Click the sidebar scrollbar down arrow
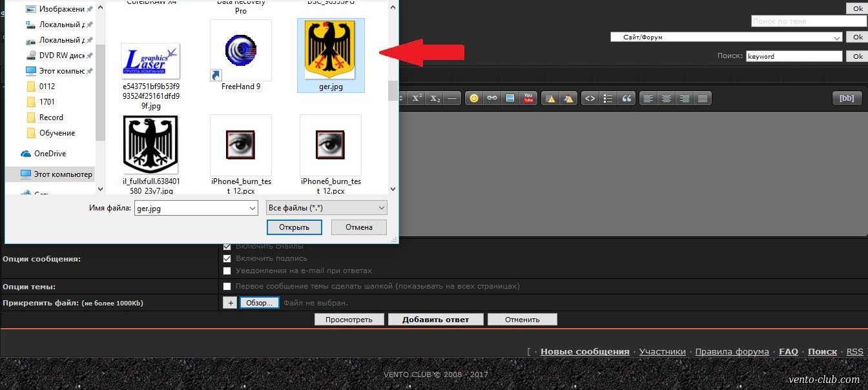The image size is (868, 390). coord(100,189)
